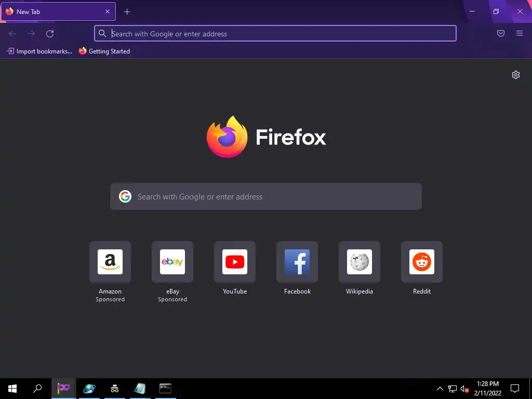Click the purple mask taskbar app icon
This screenshot has width=532, height=399.
pos(63,389)
